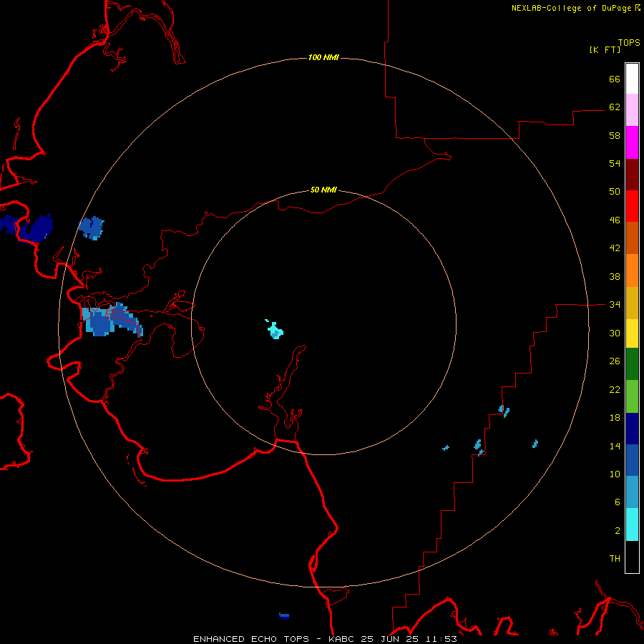Click the NEXLAB-College of DuPage label
Image resolution: width=644 pixels, height=644 pixels.
click(x=571, y=8)
